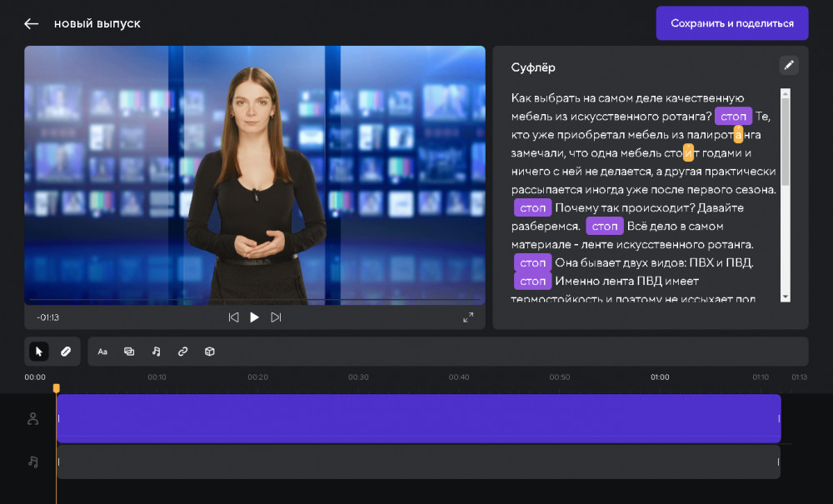Screen dimensions: 833x504
Task: Click the scroll-down arrow in Суфлёр panel
Action: click(786, 297)
